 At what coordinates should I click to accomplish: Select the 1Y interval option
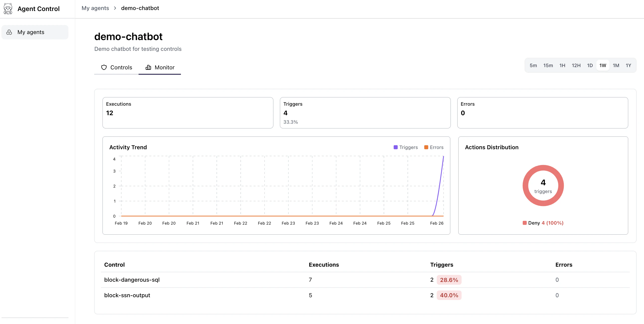[x=628, y=65]
